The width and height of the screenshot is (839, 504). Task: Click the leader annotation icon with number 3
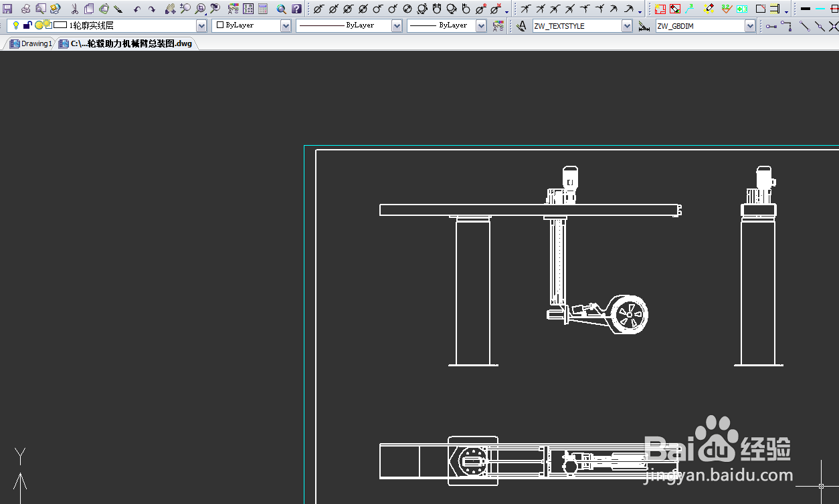(x=690, y=9)
